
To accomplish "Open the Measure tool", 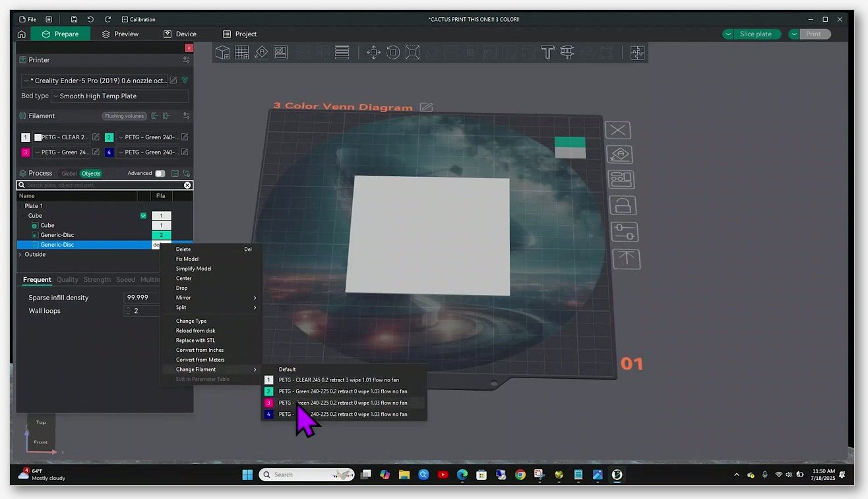I will (567, 52).
